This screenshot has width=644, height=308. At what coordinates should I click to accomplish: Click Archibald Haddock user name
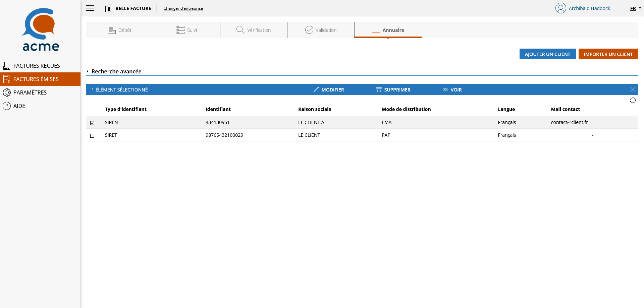pos(589,8)
